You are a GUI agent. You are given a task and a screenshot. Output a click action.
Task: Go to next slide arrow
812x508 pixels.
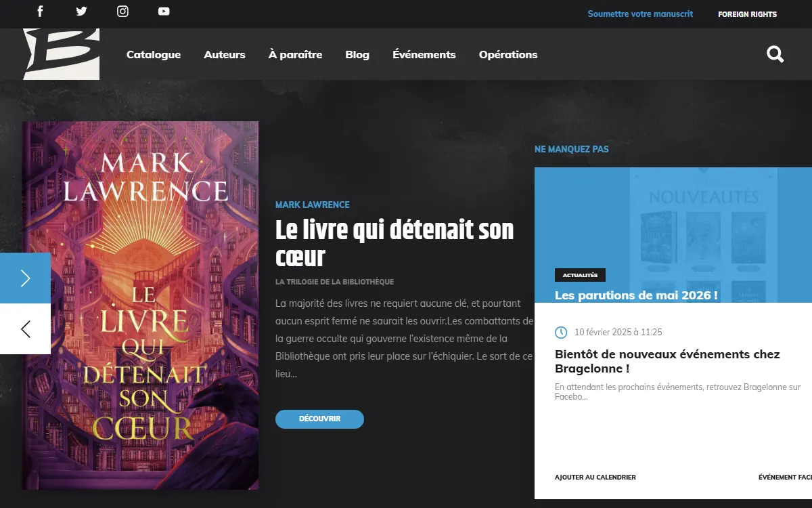25,278
